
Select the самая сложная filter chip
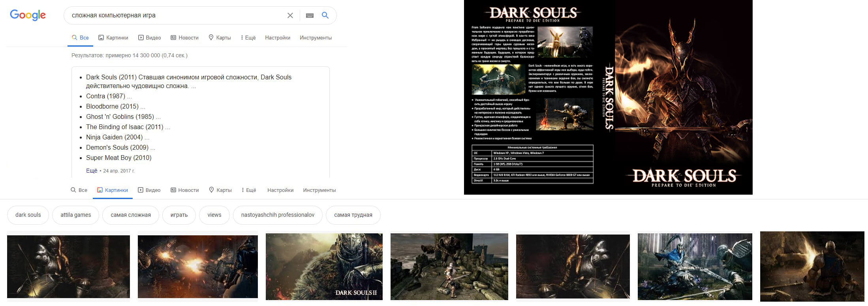tap(131, 215)
